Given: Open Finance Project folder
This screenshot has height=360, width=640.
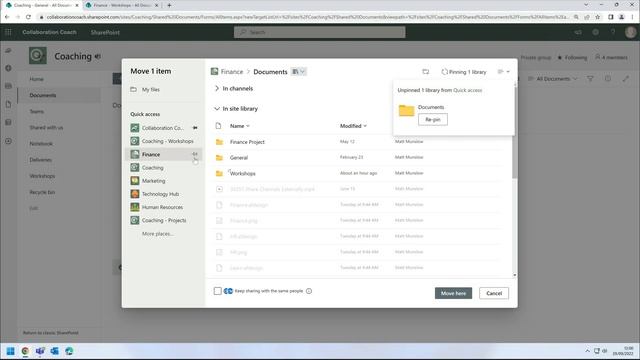Looking at the screenshot, I should point(247,142).
